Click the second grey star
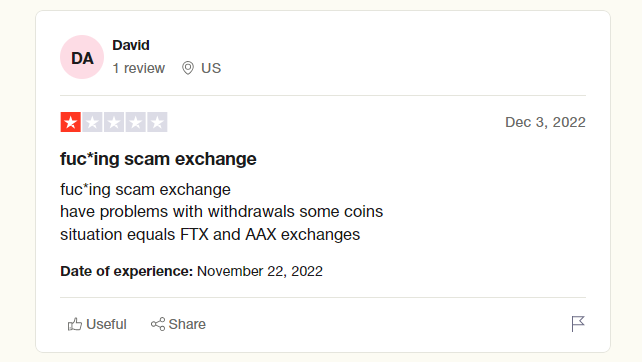Screen dimensions: 642x362 click(x=92, y=122)
